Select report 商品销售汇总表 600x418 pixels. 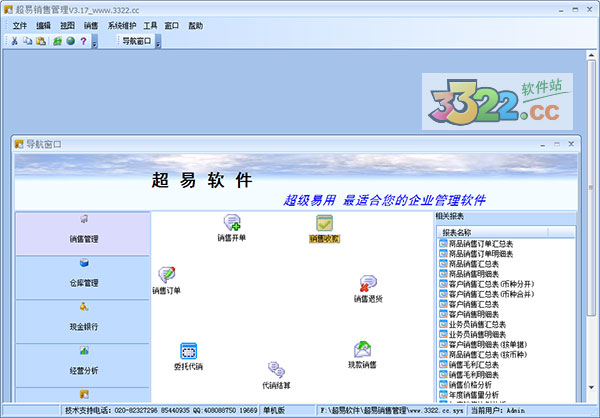pyautogui.click(x=469, y=264)
